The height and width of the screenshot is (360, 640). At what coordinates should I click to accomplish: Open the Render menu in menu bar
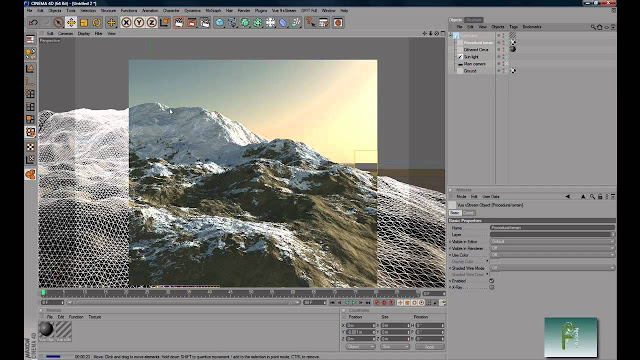pos(244,11)
